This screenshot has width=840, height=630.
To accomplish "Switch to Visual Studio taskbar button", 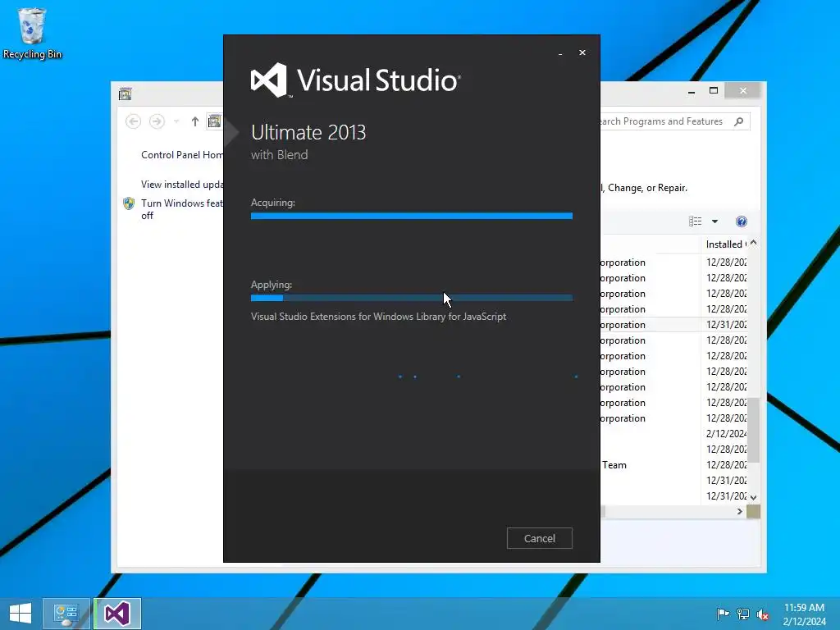I will pyautogui.click(x=117, y=614).
